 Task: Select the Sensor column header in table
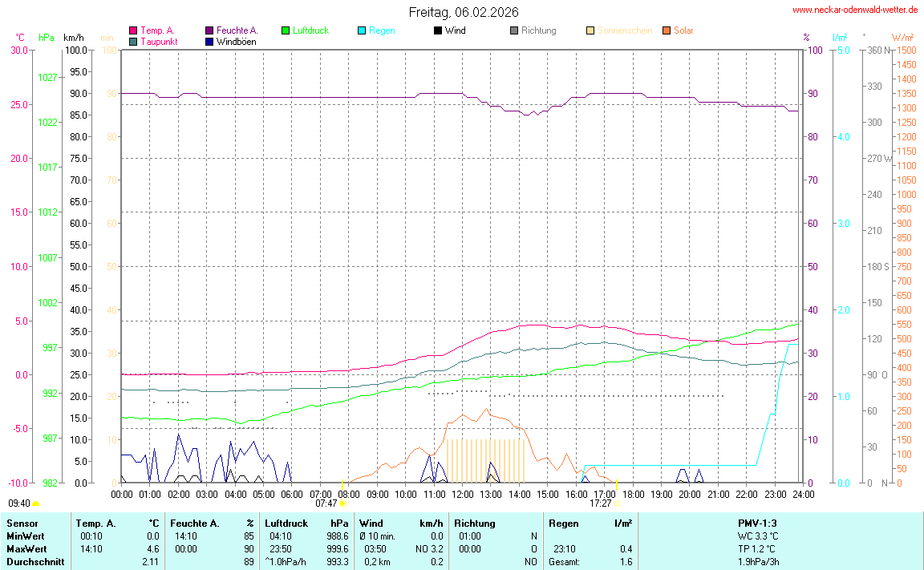(x=22, y=523)
